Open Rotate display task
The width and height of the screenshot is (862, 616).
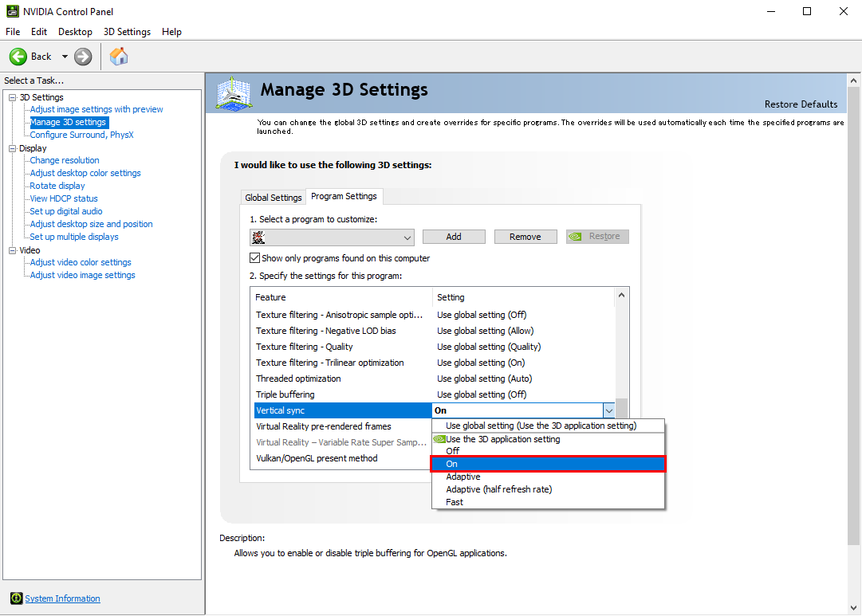coord(57,186)
